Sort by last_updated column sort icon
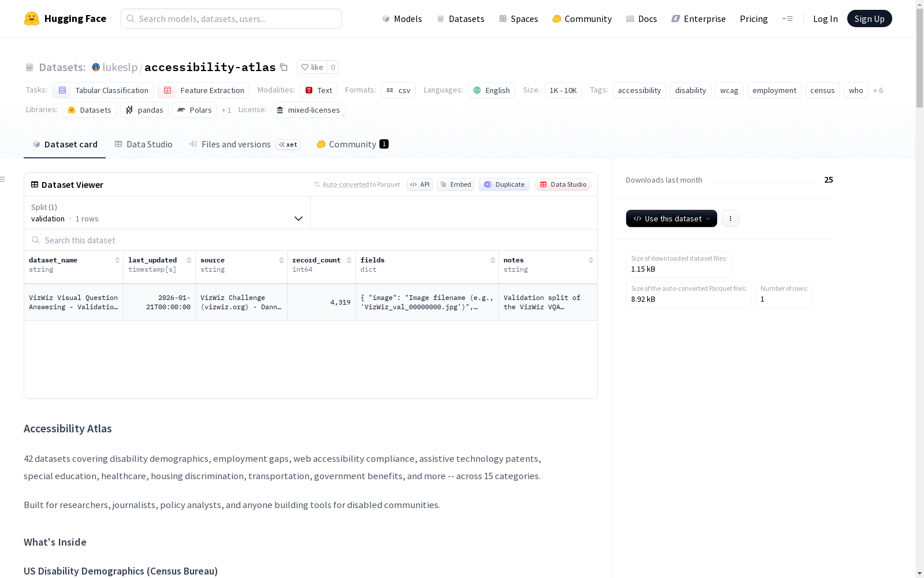The image size is (924, 578). pyautogui.click(x=189, y=260)
